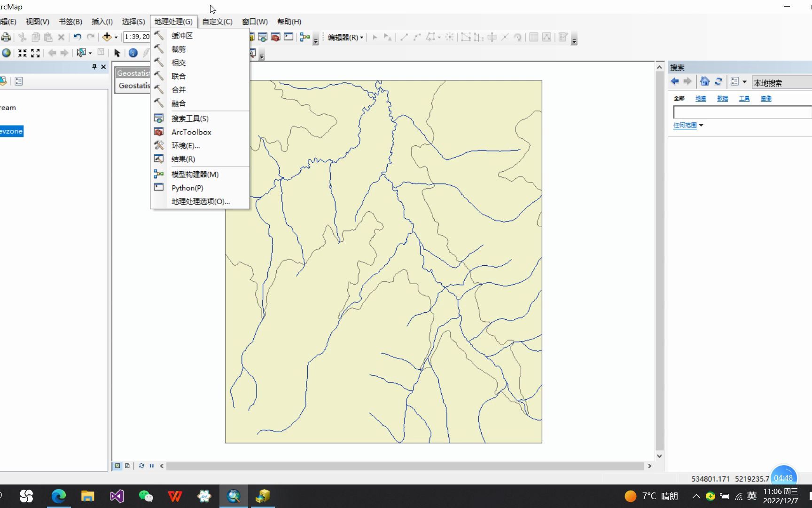This screenshot has width=812, height=508.
Task: Click the search panel home icon
Action: point(705,81)
